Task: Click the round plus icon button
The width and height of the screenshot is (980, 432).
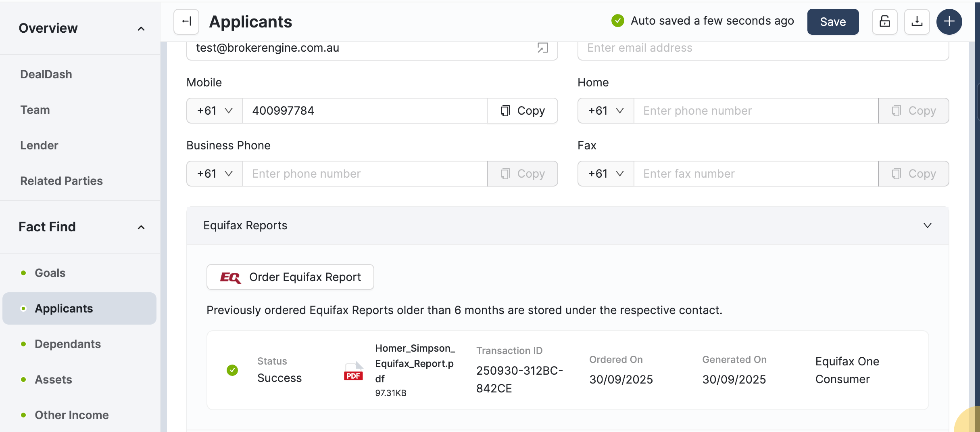Action: pyautogui.click(x=949, y=21)
